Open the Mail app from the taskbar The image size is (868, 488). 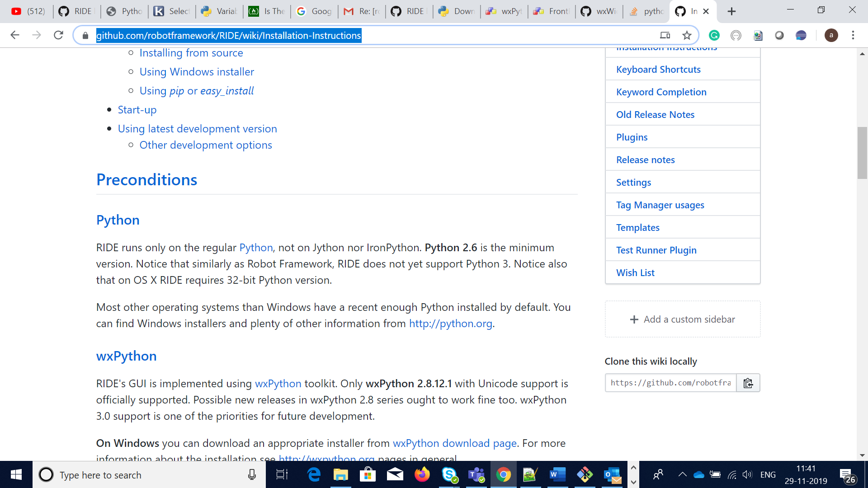395,475
